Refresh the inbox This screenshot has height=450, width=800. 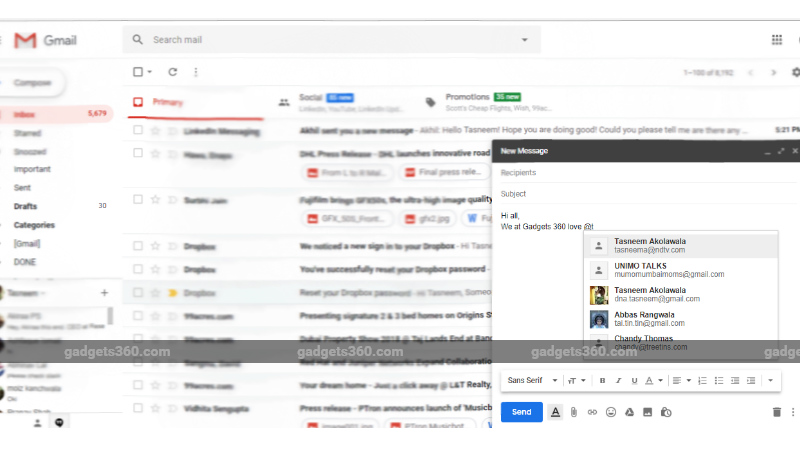pos(172,72)
